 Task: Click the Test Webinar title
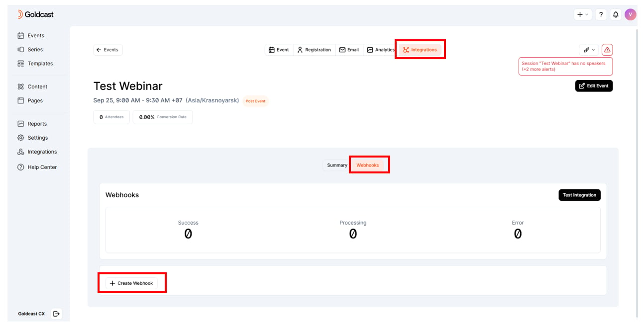128,86
